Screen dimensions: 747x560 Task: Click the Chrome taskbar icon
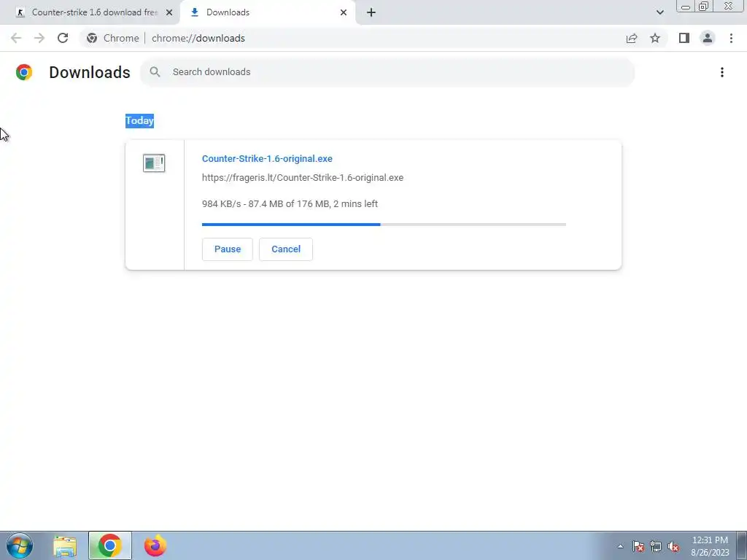coord(109,545)
